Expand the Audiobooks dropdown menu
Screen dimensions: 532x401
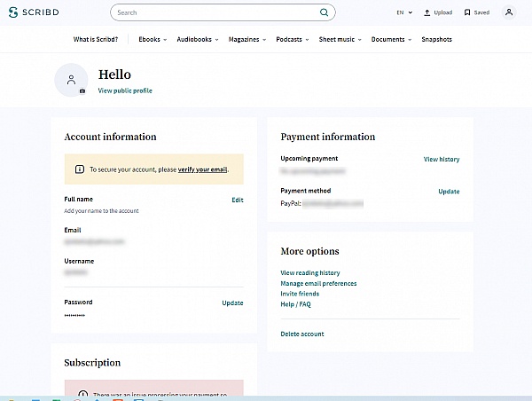[x=198, y=39]
